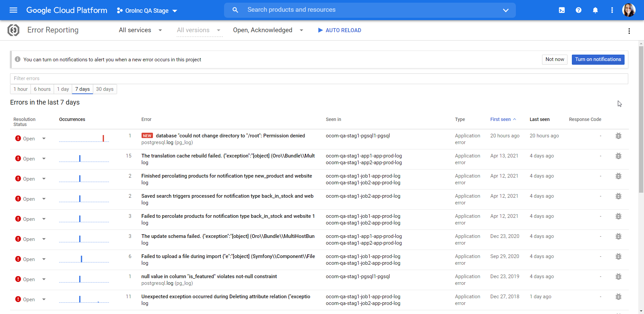Select the 30 days time range tab
Screen dimensions: 644x314
coord(105,89)
